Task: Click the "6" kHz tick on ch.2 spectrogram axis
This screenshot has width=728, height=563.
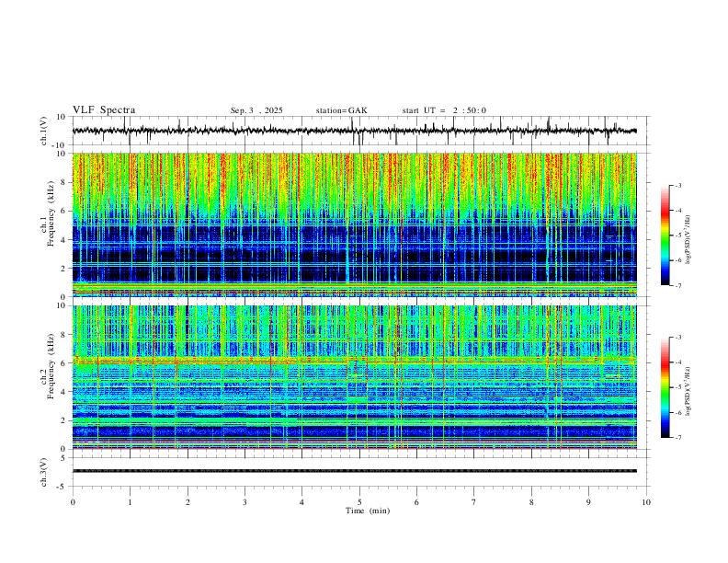Action: pyautogui.click(x=63, y=363)
